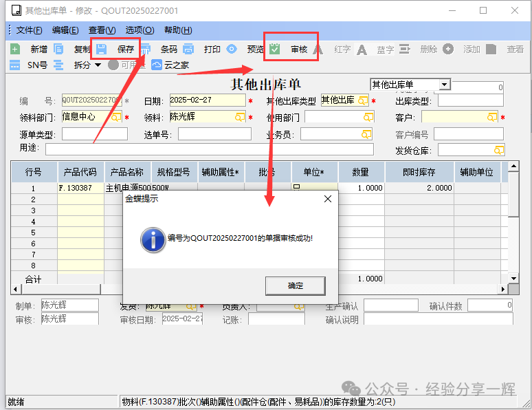Click the 审核 (Audit) checkmark icon
Viewport: 532px width, 410px height.
pyautogui.click(x=275, y=49)
